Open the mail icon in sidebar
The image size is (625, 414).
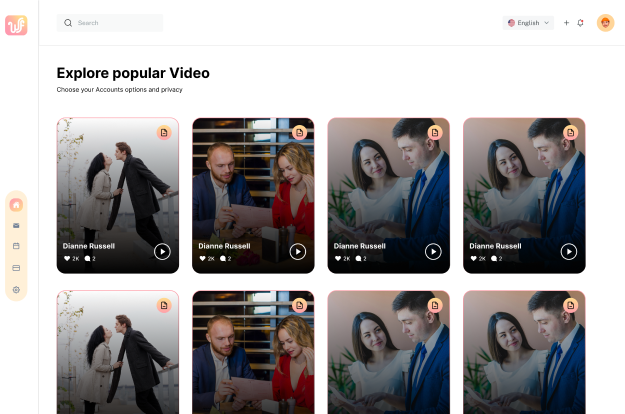[x=16, y=226]
